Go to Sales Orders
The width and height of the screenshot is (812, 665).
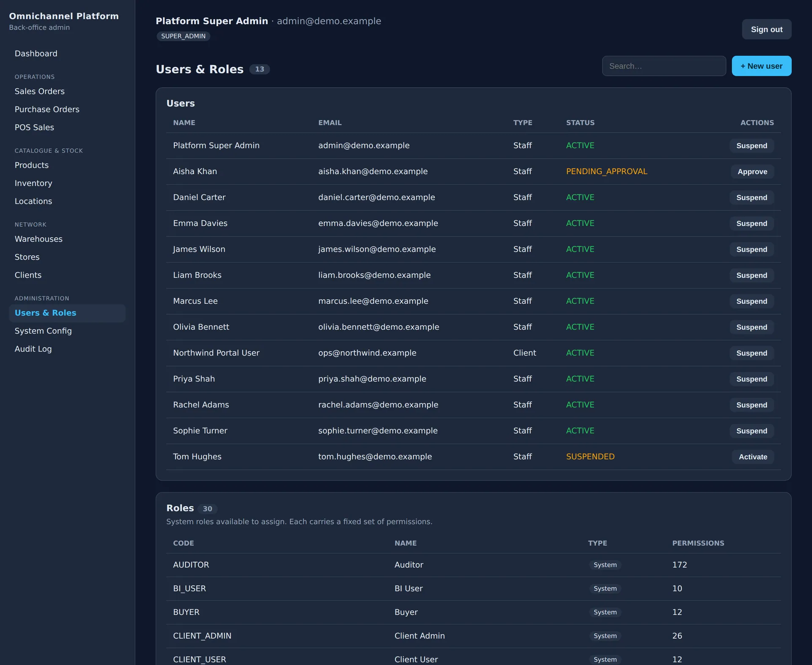(67, 91)
